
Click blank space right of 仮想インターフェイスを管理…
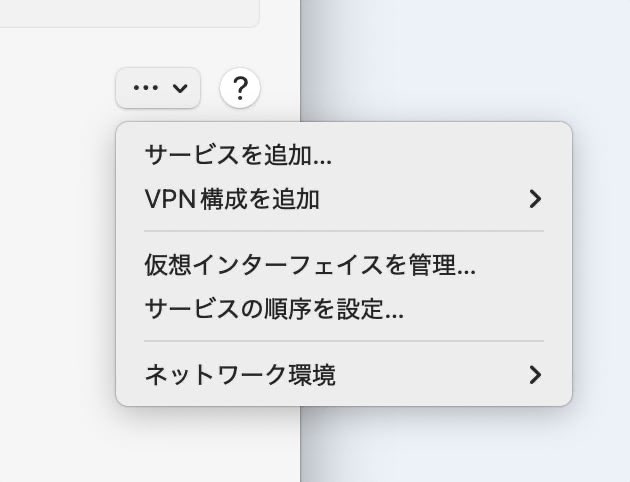pyautogui.click(x=520, y=265)
